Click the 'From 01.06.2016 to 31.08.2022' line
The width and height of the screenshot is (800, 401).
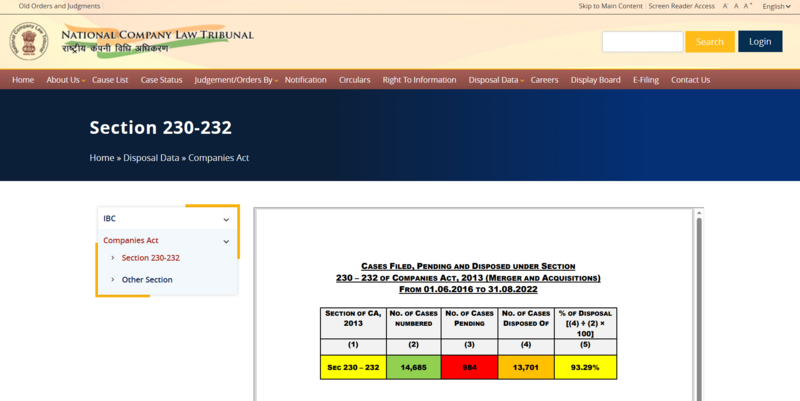click(x=468, y=289)
